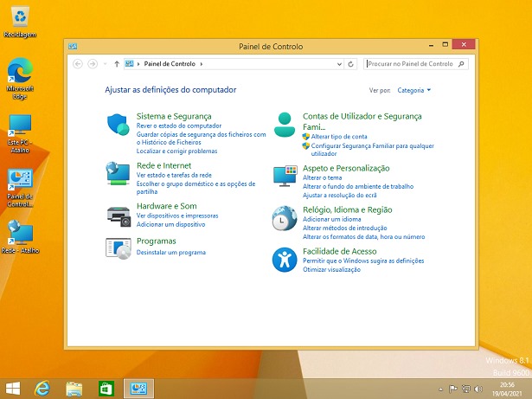Click Guardar cópias de segurança dos ficheiros link
532x399 pixels.
click(202, 138)
